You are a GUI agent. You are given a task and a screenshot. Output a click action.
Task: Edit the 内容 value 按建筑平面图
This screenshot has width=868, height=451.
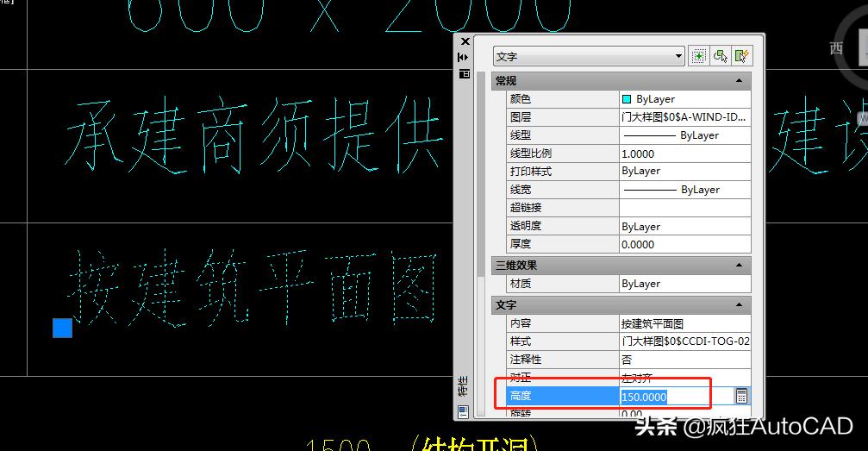(684, 323)
